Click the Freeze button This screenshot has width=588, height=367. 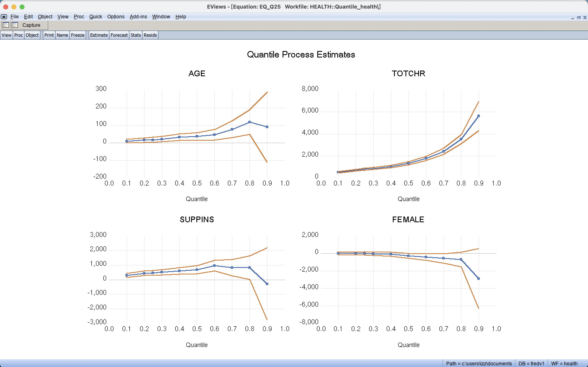click(78, 35)
